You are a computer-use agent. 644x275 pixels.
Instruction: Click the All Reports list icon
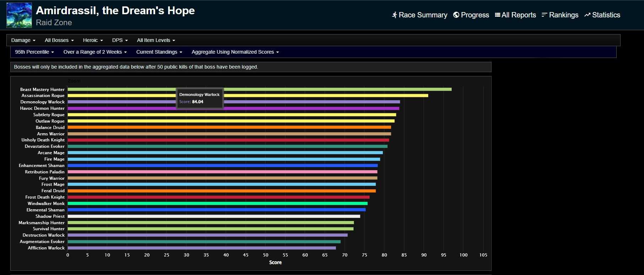(498, 15)
